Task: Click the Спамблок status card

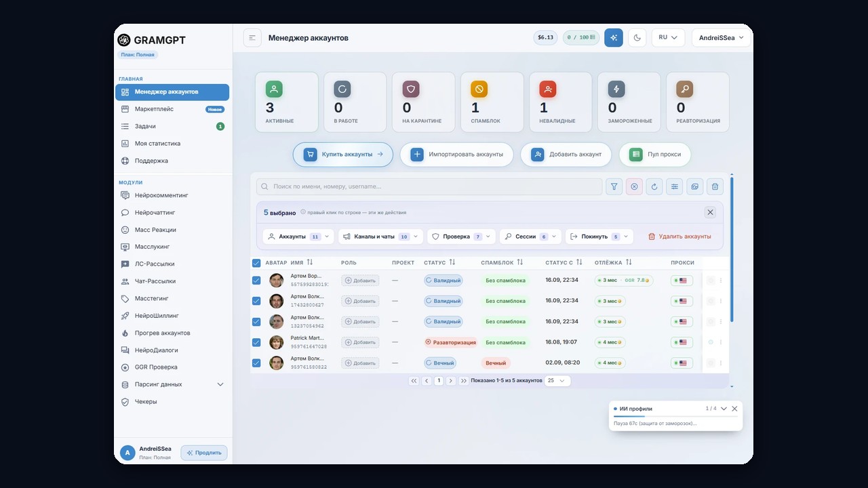Action: pos(492,102)
